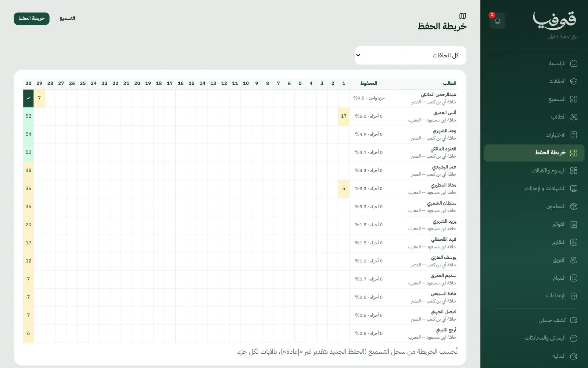588x368 pixels.
Task: Open الطلاب label in the sidebar menu
Action: 558,117
